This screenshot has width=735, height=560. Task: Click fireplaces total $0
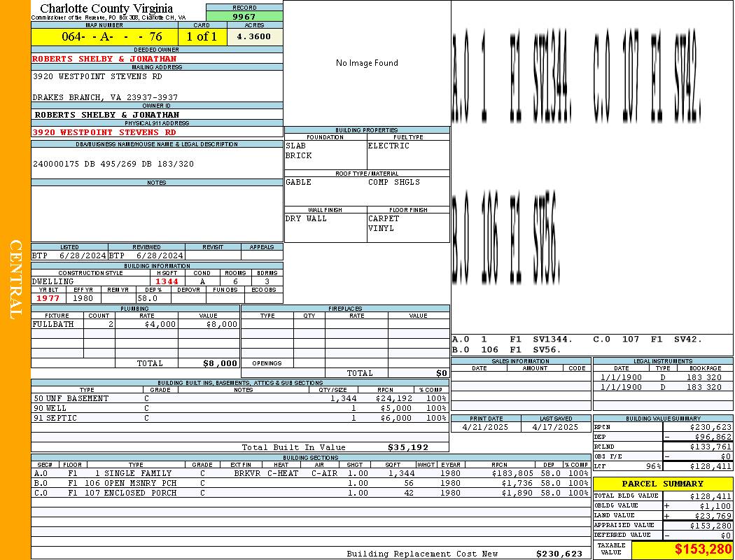point(442,374)
